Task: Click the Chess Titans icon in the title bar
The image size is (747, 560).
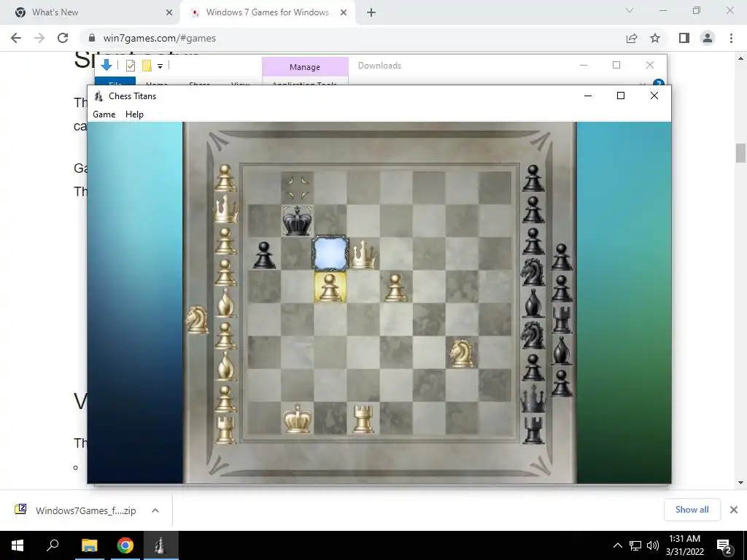Action: (x=98, y=96)
